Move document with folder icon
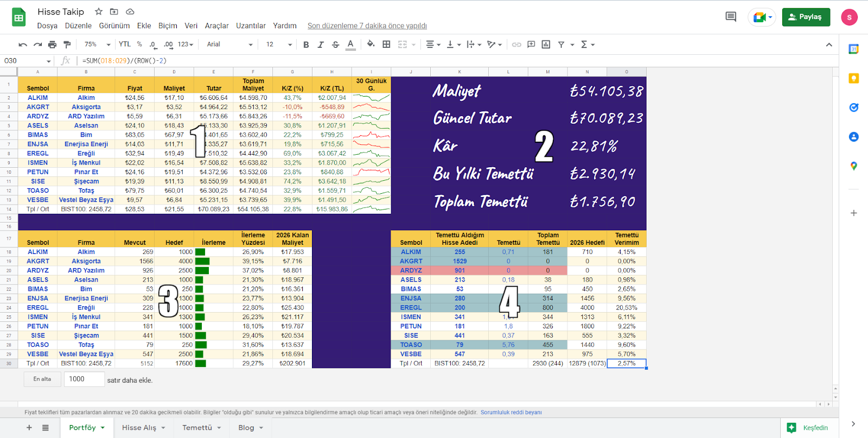Viewport: 868px width, 438px height. [114, 11]
